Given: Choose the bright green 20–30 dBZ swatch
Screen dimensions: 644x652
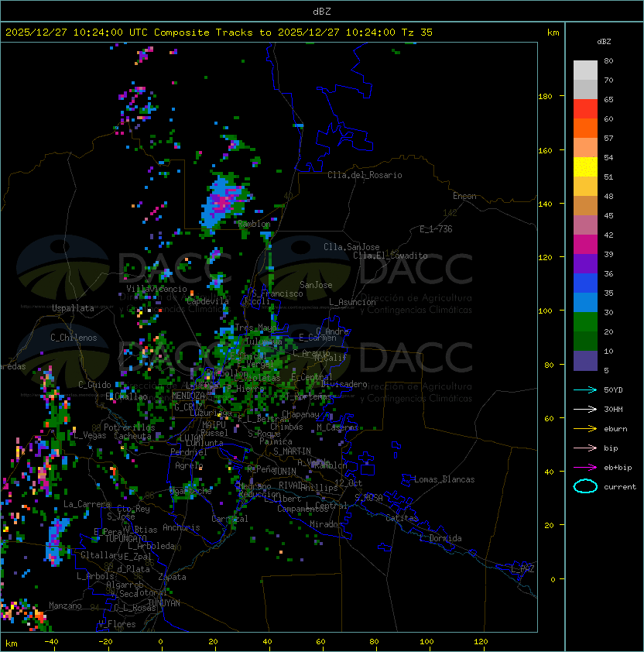Looking at the screenshot, I should click(x=585, y=322).
